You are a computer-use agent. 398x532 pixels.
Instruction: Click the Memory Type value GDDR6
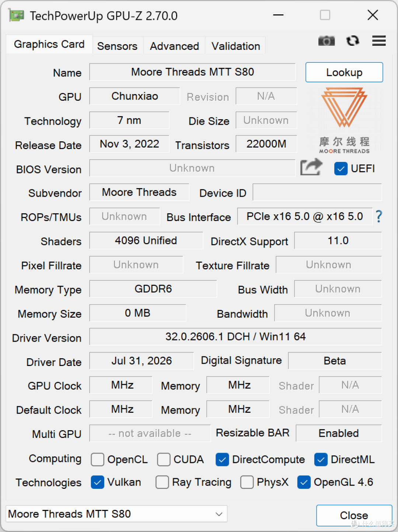153,289
